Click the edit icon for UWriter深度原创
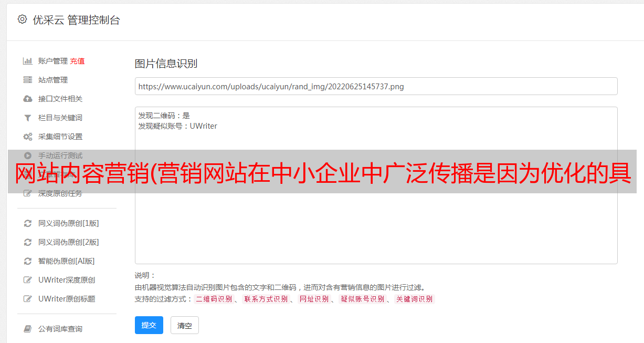644x343 pixels. (28, 280)
